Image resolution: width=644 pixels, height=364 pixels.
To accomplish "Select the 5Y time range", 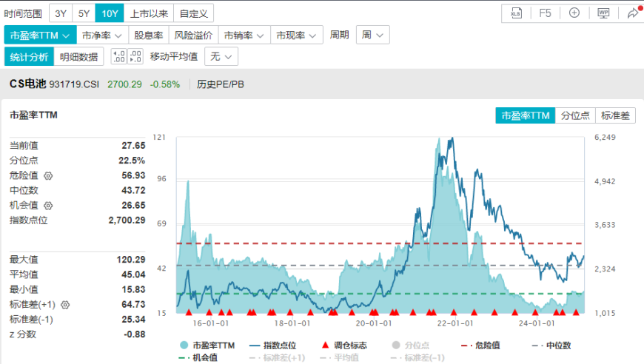I will [x=84, y=13].
